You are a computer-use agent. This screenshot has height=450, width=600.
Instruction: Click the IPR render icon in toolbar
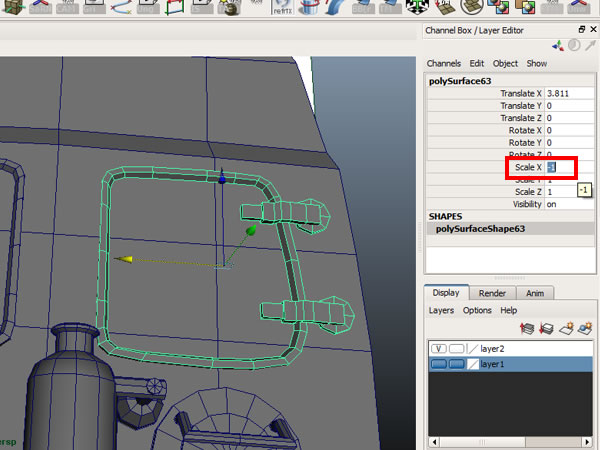click(281, 9)
